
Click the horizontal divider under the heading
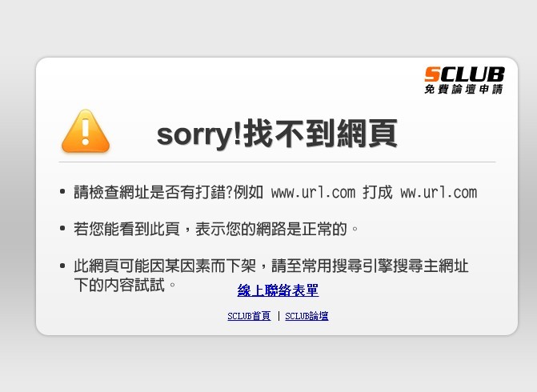pyautogui.click(x=277, y=162)
